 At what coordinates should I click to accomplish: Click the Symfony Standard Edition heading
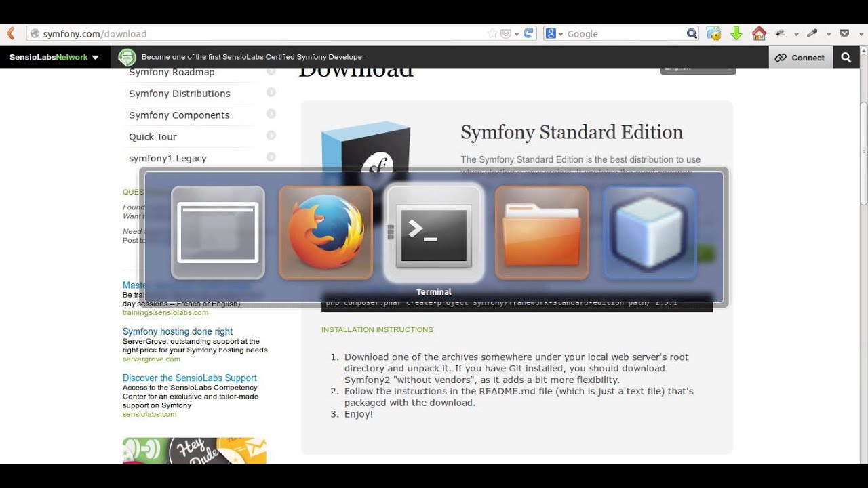pos(572,132)
